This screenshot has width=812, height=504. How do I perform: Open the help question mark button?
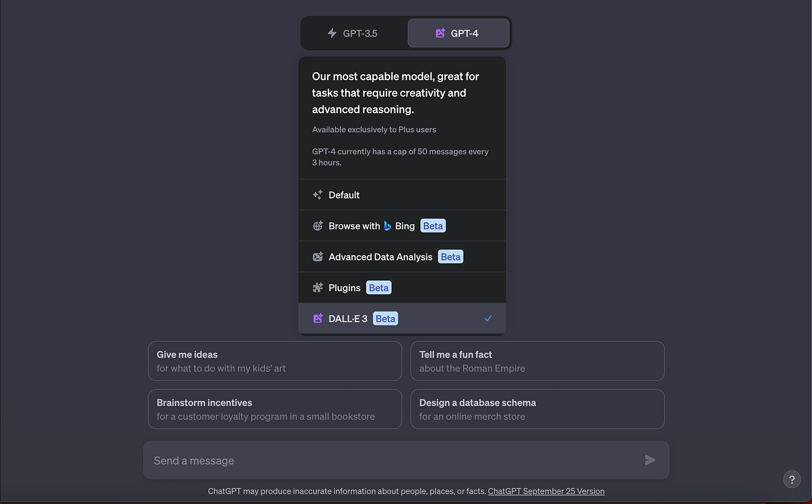tap(792, 479)
